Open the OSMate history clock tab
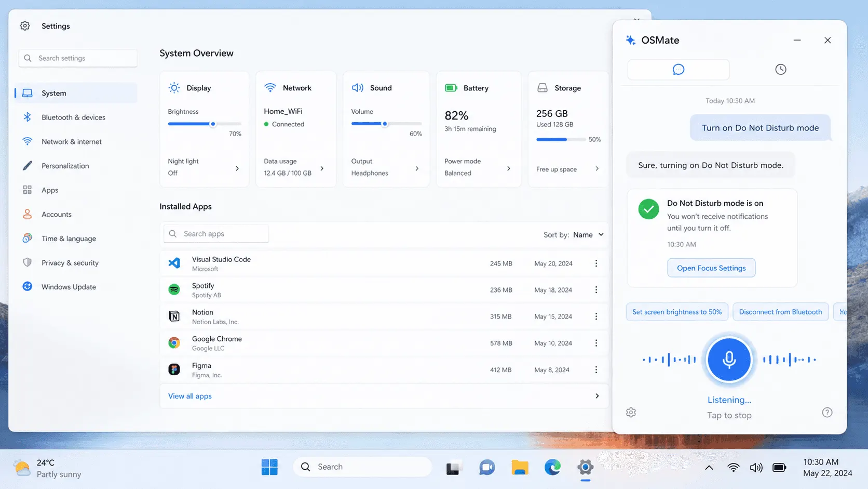 point(780,70)
